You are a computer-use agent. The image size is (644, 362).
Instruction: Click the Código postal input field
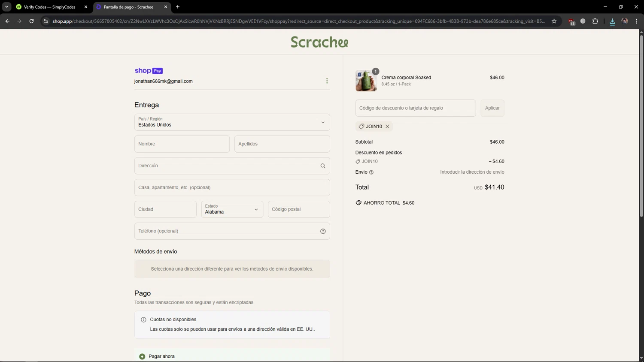(x=299, y=209)
